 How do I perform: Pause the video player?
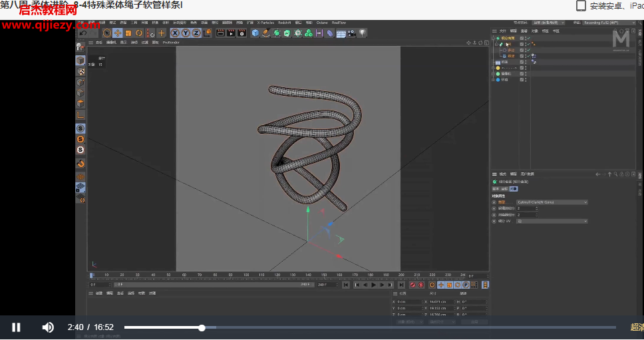coord(16,327)
